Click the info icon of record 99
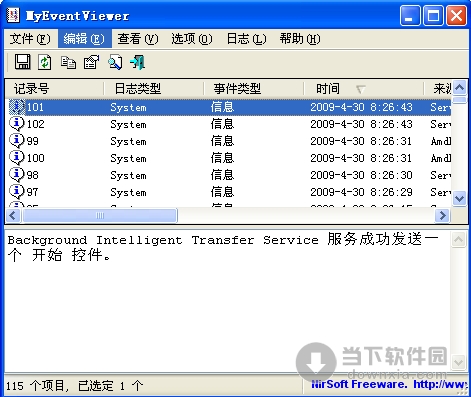This screenshot has height=397, width=471. pos(17,141)
